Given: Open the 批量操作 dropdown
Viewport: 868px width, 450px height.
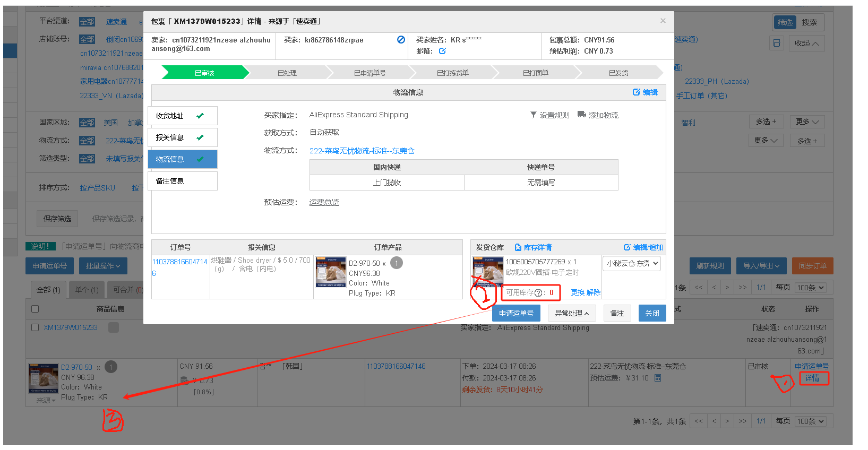Looking at the screenshot, I should pos(103,266).
